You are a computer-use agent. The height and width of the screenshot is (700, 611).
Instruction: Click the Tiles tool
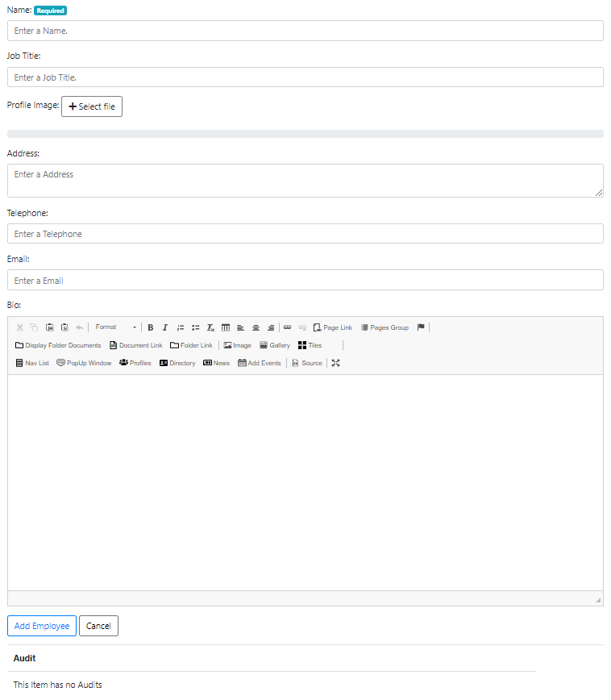point(310,345)
